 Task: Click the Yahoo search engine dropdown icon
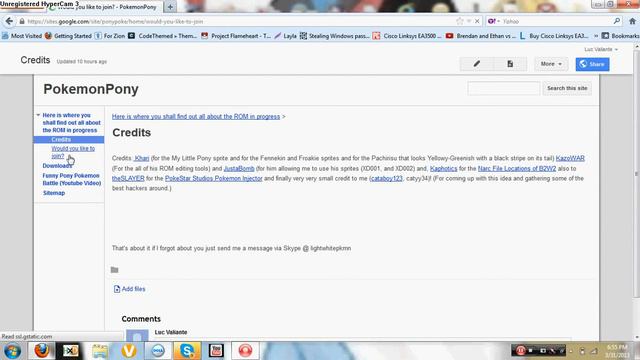[x=493, y=21]
